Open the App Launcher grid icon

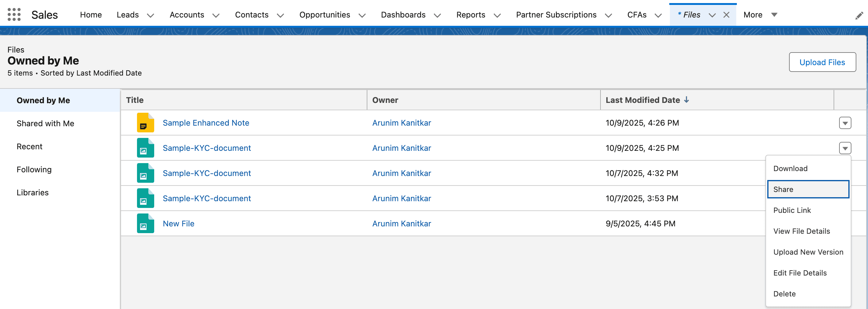coord(14,15)
